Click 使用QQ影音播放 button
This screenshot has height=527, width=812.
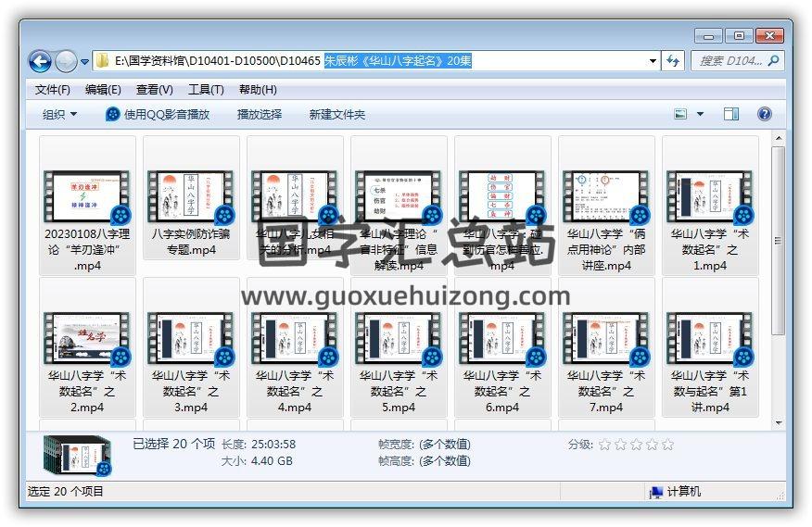(158, 115)
